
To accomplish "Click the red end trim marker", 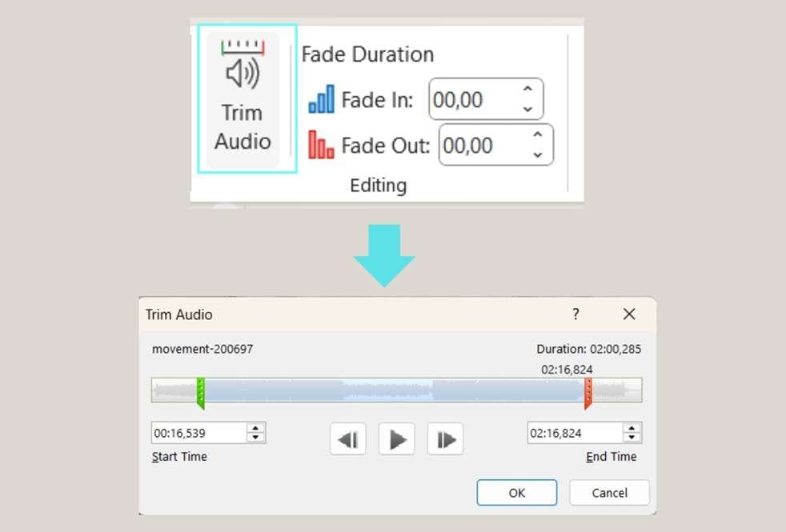I will tap(588, 394).
